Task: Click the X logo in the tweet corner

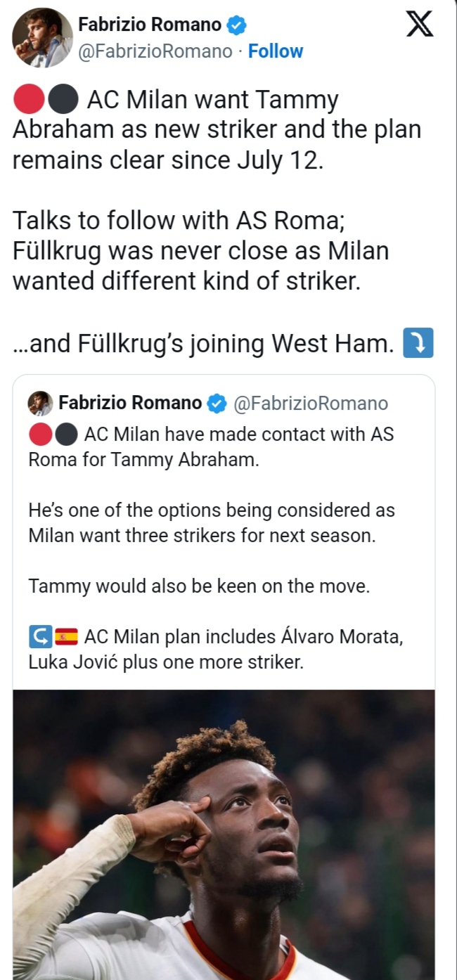Action: tap(420, 26)
